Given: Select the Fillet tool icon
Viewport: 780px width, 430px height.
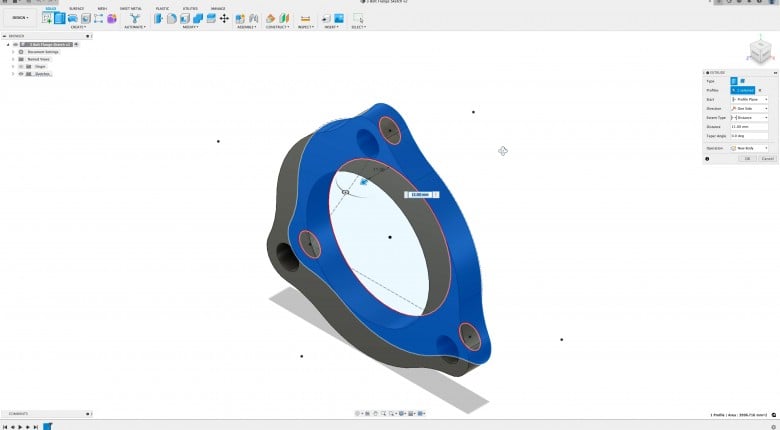Looking at the screenshot, I should point(172,18).
